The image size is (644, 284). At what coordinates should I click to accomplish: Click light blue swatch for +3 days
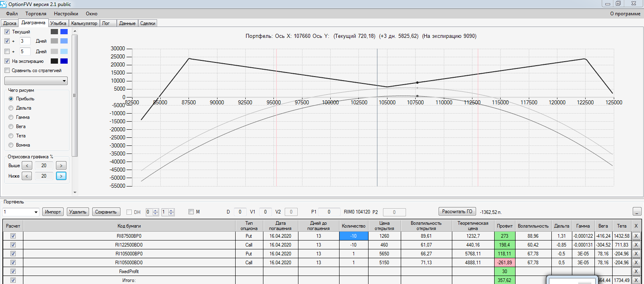click(64, 41)
